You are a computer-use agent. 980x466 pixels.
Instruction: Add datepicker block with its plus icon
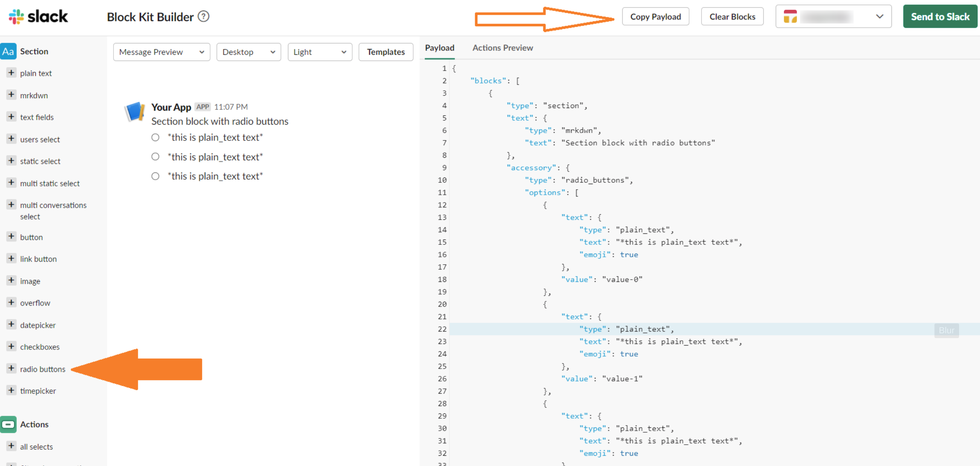pyautogui.click(x=11, y=325)
